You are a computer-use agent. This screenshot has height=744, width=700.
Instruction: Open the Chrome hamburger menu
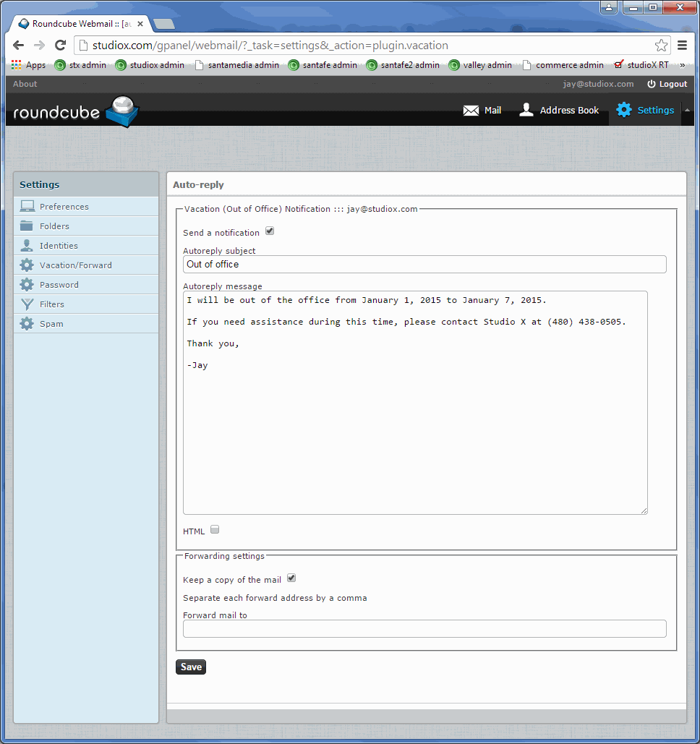682,45
